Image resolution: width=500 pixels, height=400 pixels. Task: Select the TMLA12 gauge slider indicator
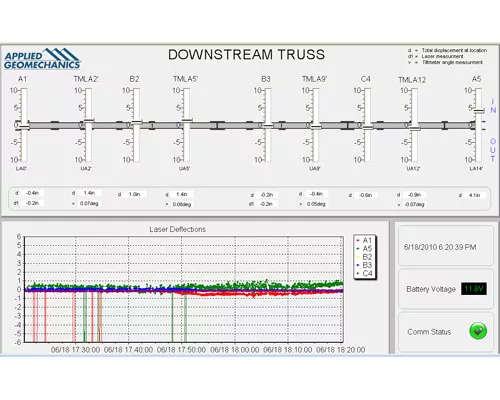point(415,128)
